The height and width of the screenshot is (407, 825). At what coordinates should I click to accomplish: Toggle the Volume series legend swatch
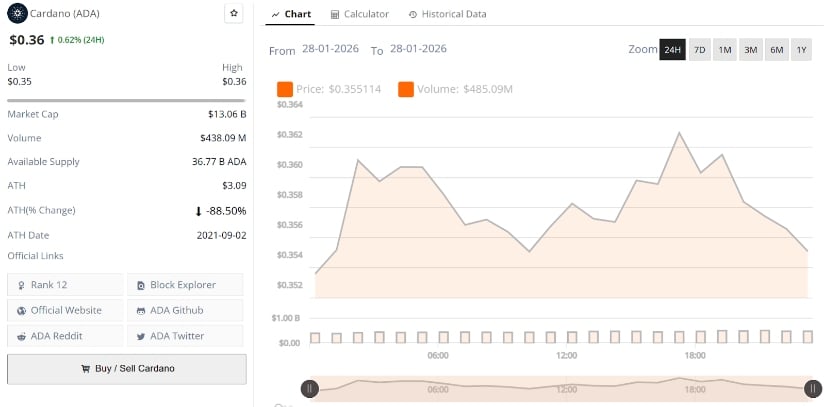pyautogui.click(x=406, y=89)
